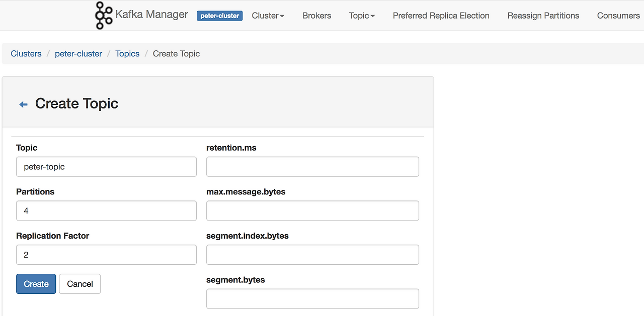This screenshot has width=644, height=316.
Task: Go to Topics breadcrumb link
Action: 127,54
